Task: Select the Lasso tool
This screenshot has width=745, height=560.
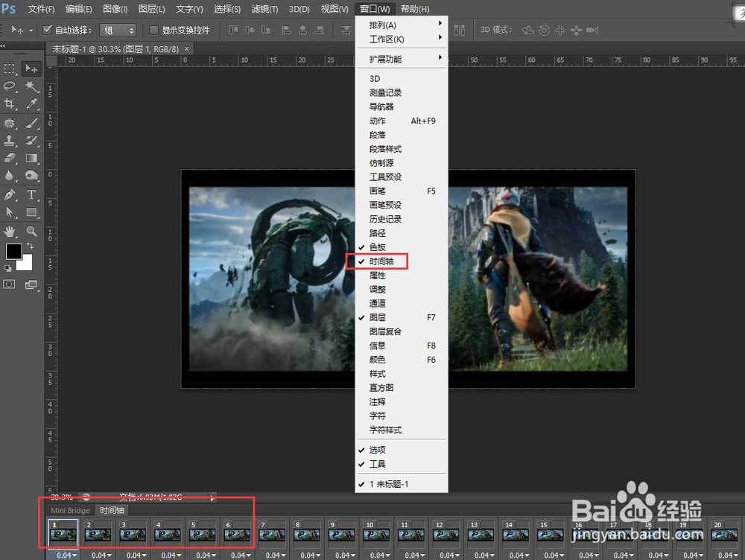Action: coord(10,86)
